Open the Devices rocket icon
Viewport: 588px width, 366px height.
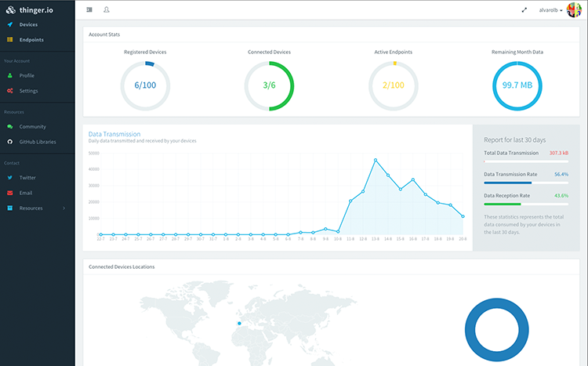pyautogui.click(x=10, y=24)
